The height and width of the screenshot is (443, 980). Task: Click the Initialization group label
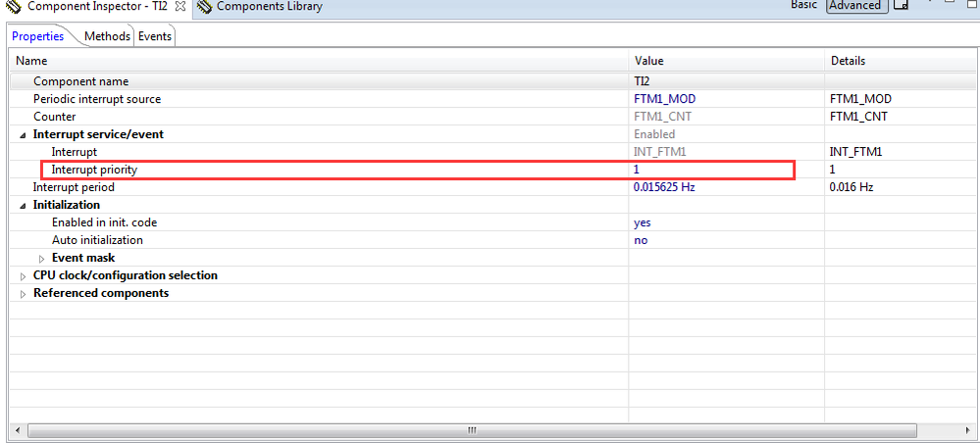67,205
